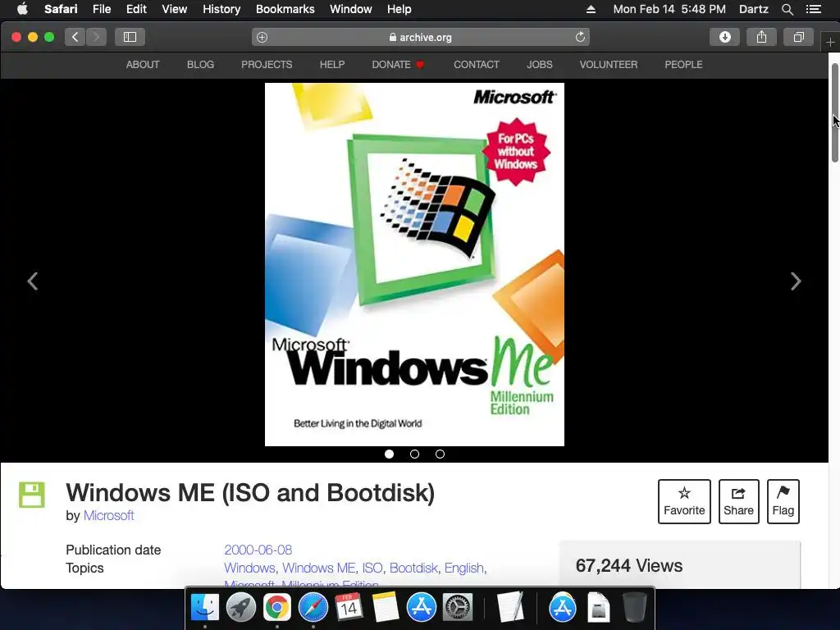Click the floppy disk software icon

point(32,495)
